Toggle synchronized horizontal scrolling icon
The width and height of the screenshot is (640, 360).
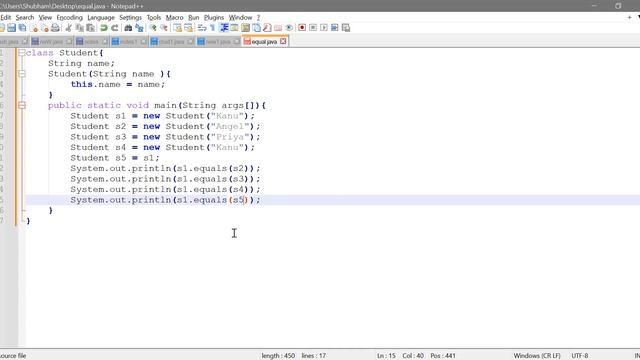(188, 28)
